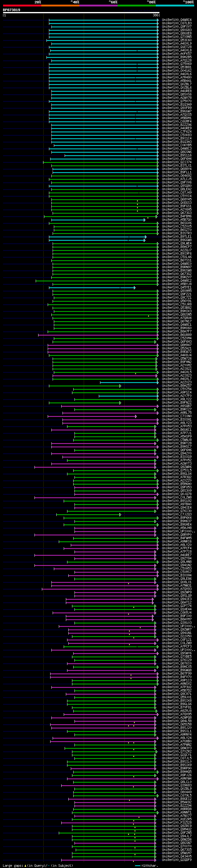
Task: Open hit UniRef100_Q8GUE8
Action: pyautogui.click(x=176, y=34)
